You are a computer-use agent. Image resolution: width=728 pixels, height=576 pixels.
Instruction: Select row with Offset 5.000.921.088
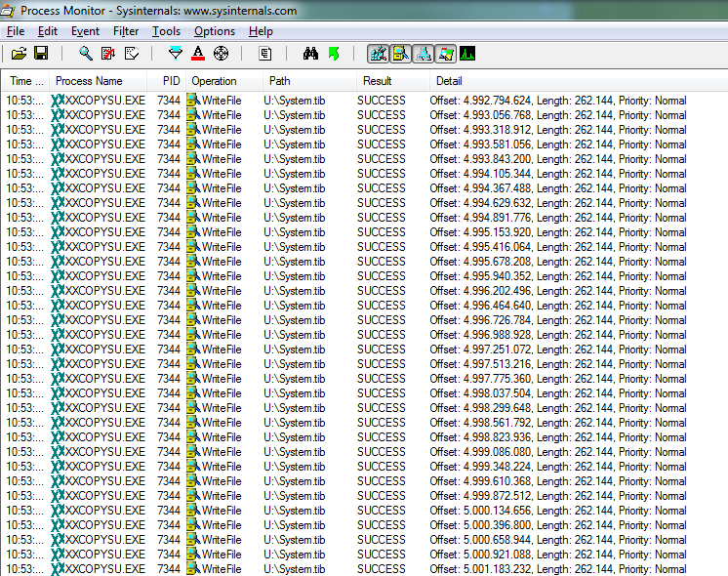[364, 555]
